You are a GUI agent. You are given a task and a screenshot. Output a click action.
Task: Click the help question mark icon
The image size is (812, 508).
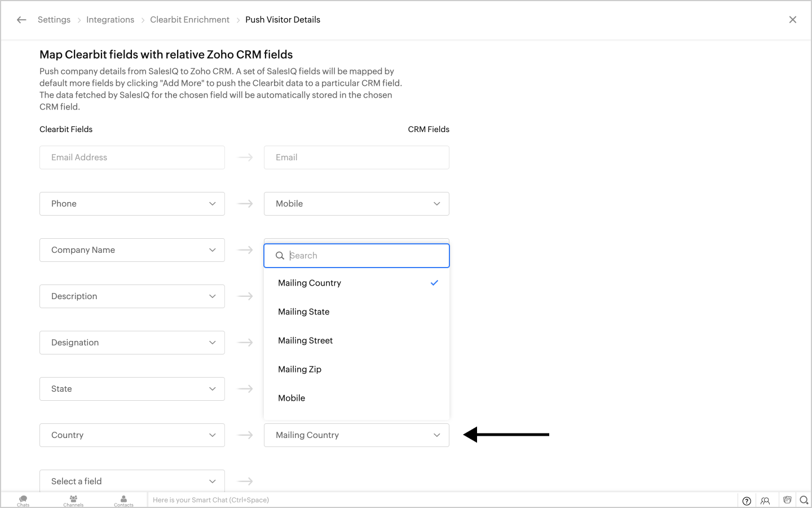747,501
